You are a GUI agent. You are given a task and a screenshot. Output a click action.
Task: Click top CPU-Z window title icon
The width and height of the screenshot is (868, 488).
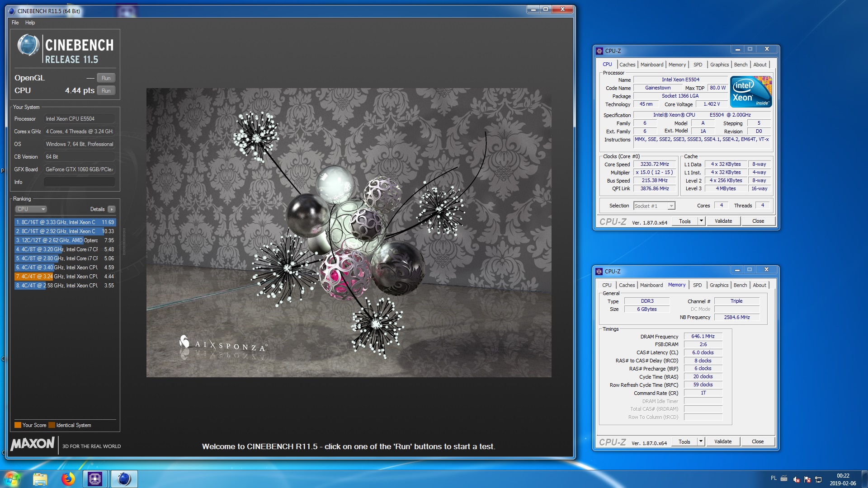point(599,51)
